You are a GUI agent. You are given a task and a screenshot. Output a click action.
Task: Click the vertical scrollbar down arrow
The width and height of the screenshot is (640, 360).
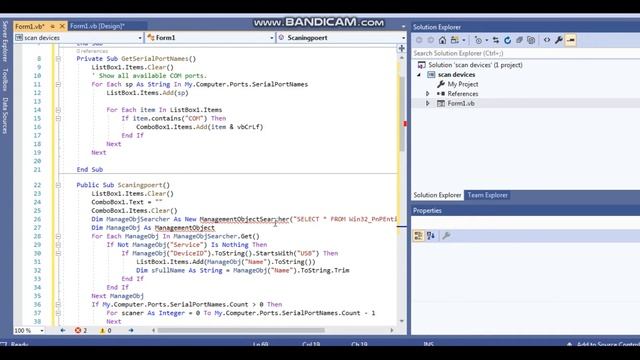[402, 321]
